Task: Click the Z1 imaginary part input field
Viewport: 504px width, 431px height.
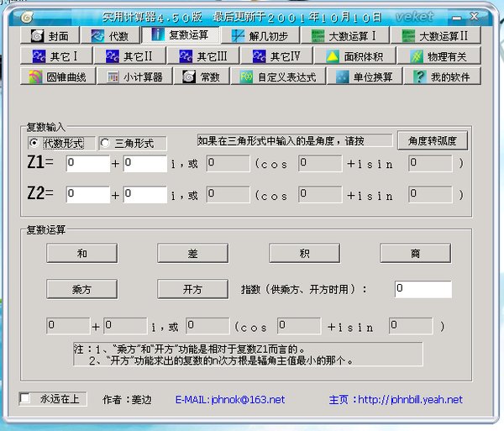Action: pos(145,163)
